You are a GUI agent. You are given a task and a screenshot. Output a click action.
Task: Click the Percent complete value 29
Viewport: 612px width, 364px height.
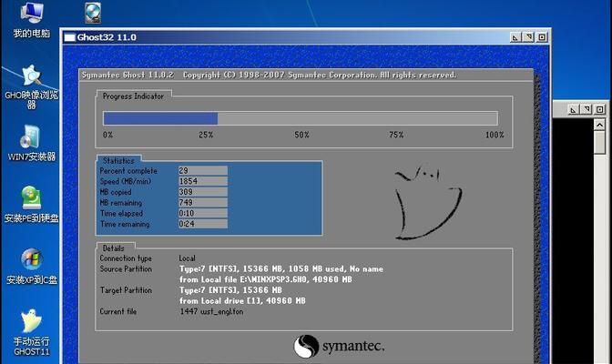click(x=203, y=170)
